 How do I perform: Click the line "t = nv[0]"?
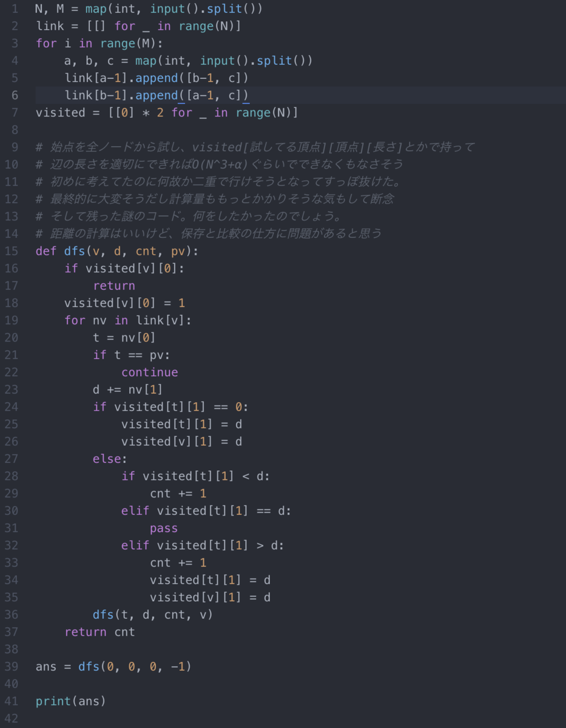(x=124, y=337)
